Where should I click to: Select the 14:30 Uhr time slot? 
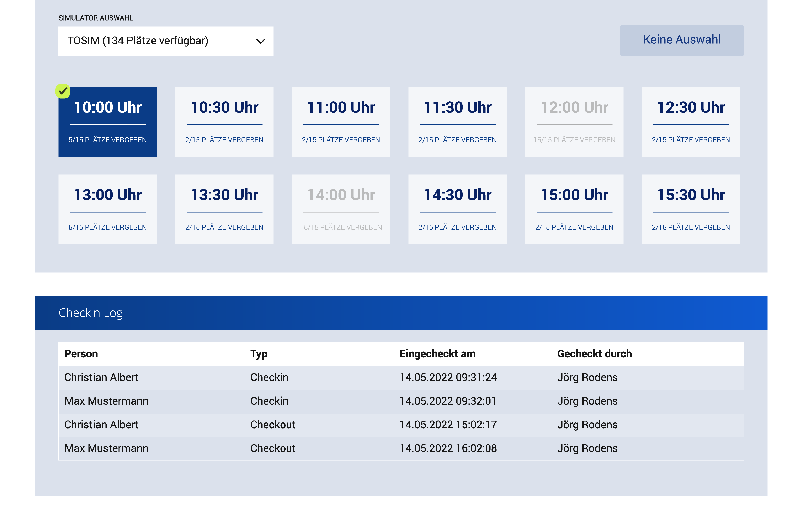coord(457,209)
